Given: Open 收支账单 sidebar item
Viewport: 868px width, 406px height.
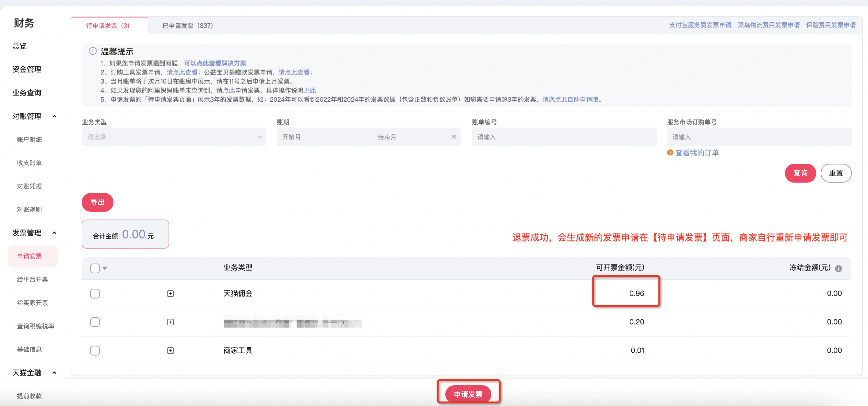Looking at the screenshot, I should click(29, 163).
